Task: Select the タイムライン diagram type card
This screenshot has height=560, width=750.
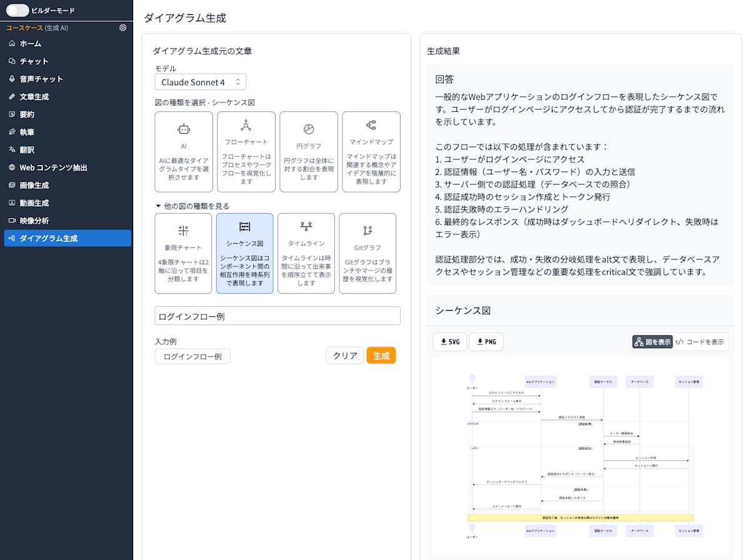Action: (306, 253)
